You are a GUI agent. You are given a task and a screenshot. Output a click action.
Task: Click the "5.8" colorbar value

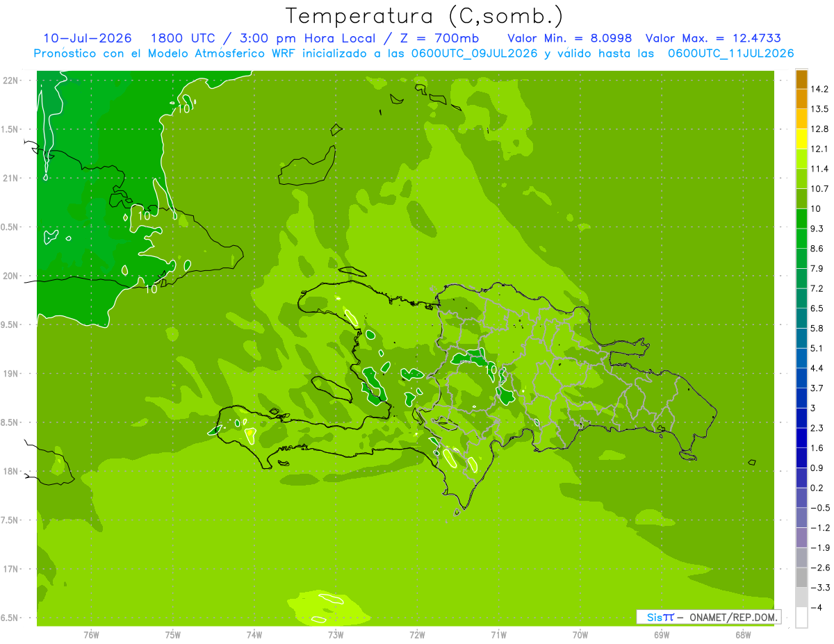(817, 329)
